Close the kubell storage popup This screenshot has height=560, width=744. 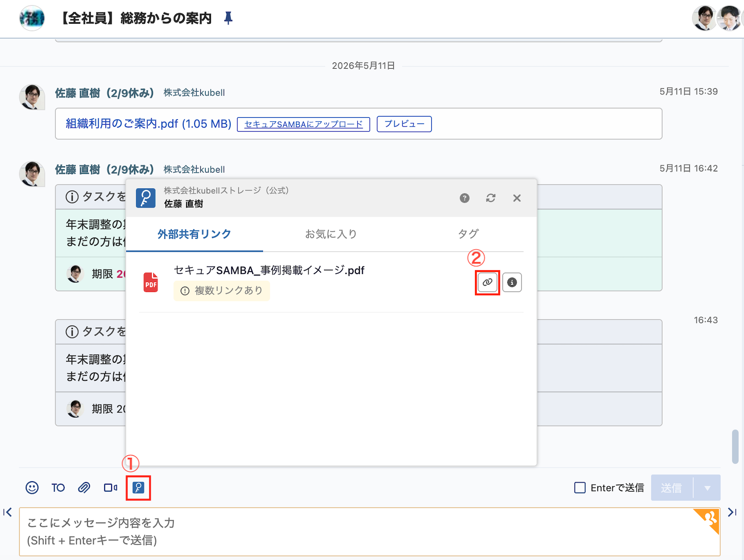pos(517,198)
